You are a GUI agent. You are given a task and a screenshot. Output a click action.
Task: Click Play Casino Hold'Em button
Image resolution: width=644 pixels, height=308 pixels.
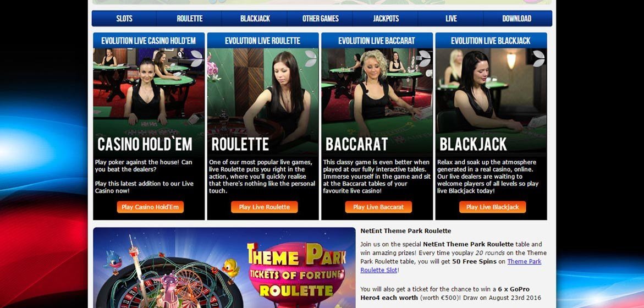[150, 207]
